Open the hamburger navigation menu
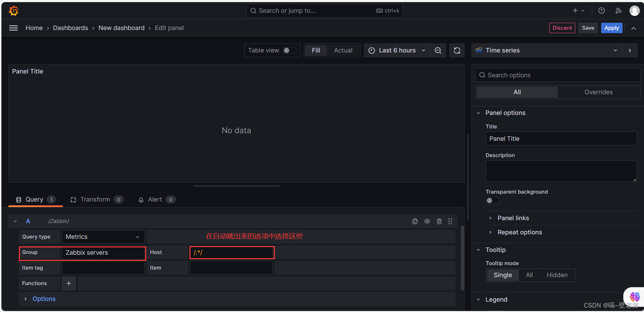This screenshot has width=644, height=312. 13,28
